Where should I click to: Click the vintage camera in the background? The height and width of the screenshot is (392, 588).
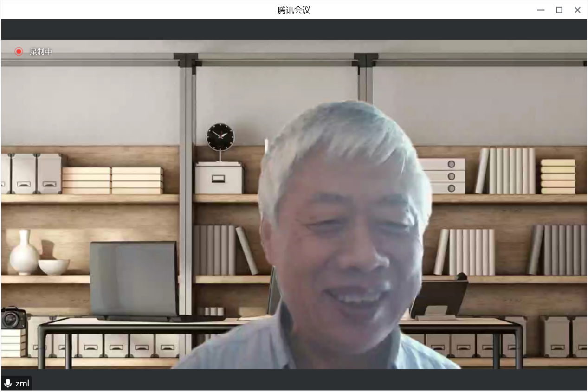click(x=13, y=318)
